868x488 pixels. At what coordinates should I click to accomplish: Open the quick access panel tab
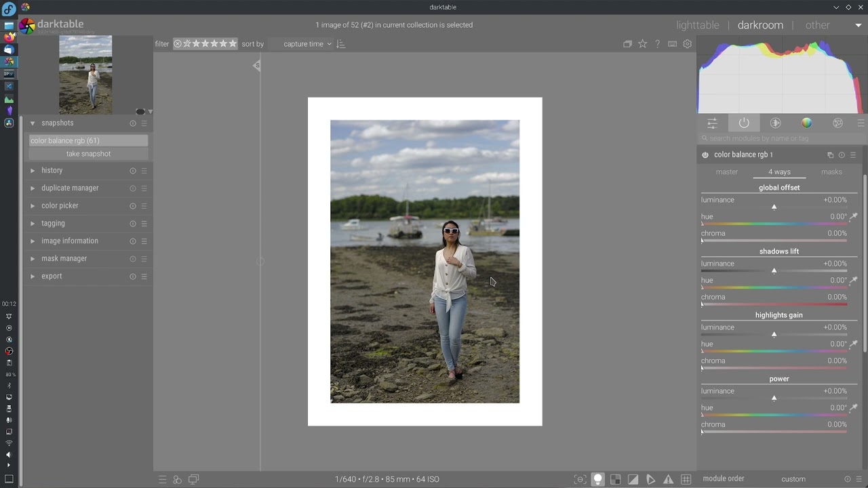coord(712,123)
